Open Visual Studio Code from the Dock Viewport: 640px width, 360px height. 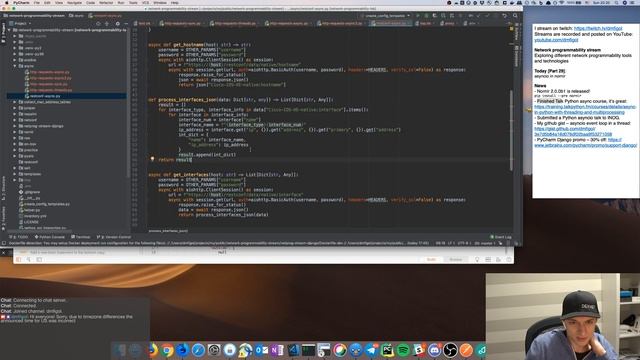coord(293,350)
